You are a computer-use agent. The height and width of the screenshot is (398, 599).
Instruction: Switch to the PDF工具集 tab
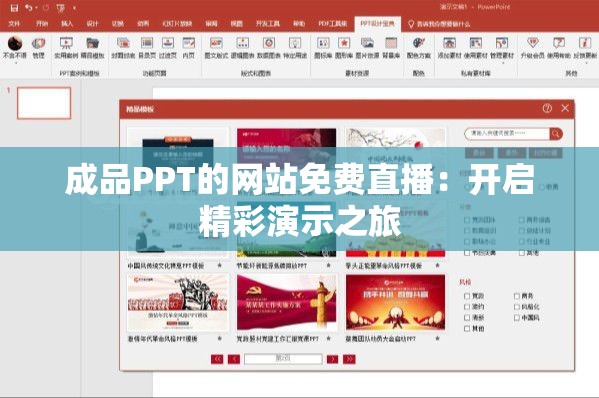tap(333, 24)
